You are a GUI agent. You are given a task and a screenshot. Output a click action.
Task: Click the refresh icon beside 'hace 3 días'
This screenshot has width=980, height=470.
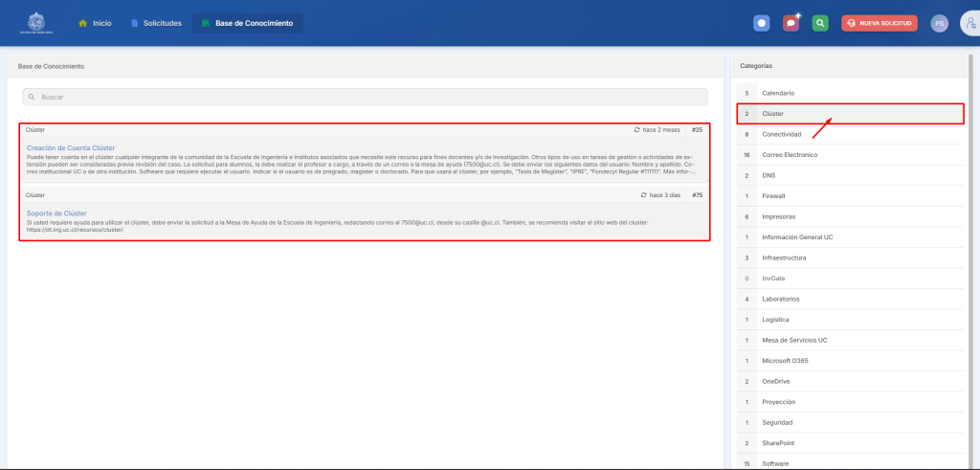644,194
